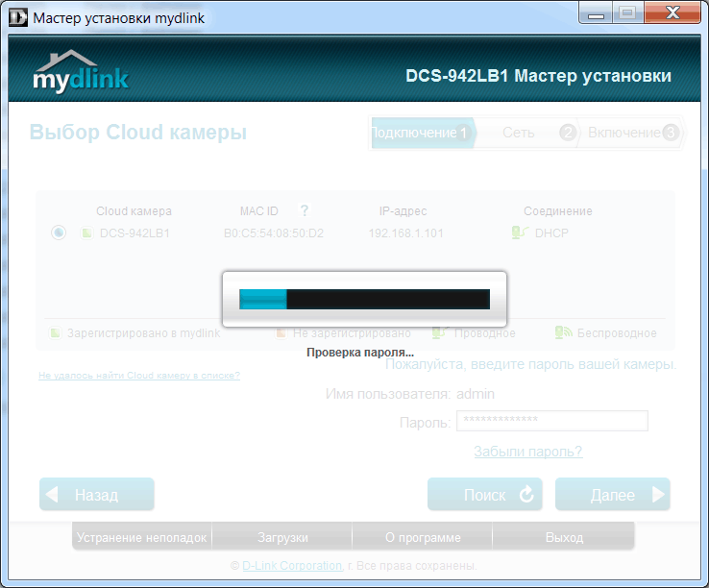709x588 pixels.
Task: Open the 'Забыли пароль?' link
Action: (528, 452)
